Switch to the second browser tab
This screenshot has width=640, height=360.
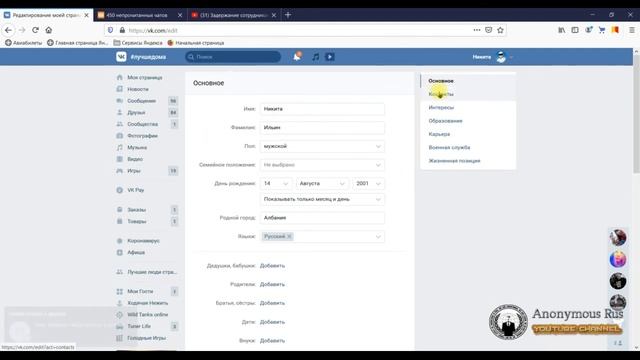(140, 15)
